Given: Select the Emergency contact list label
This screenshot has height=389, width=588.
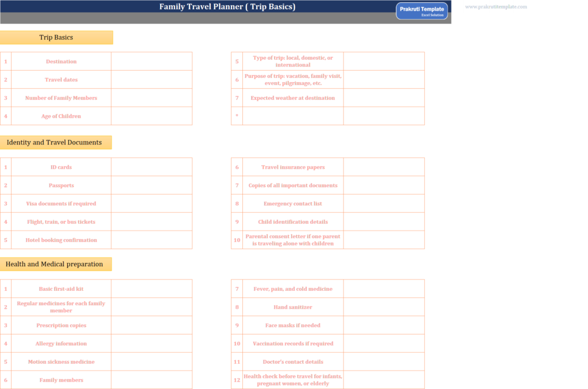Looking at the screenshot, I should (x=292, y=203).
